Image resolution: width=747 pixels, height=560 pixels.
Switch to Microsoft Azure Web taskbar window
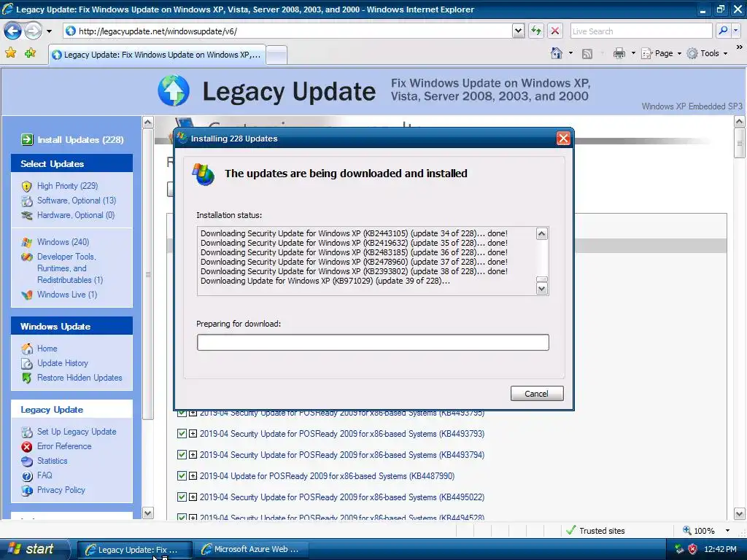click(252, 549)
